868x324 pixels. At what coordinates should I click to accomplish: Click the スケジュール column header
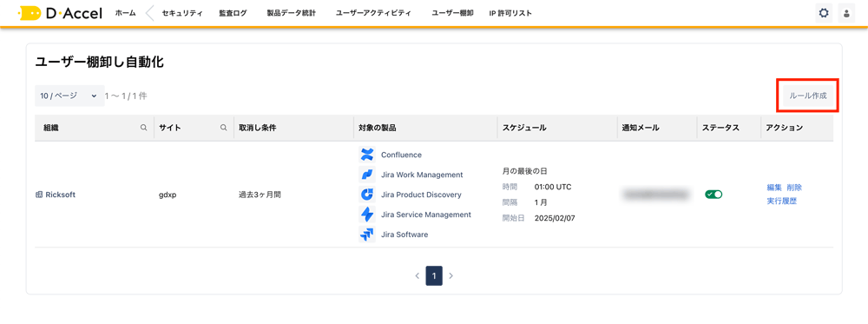(524, 128)
